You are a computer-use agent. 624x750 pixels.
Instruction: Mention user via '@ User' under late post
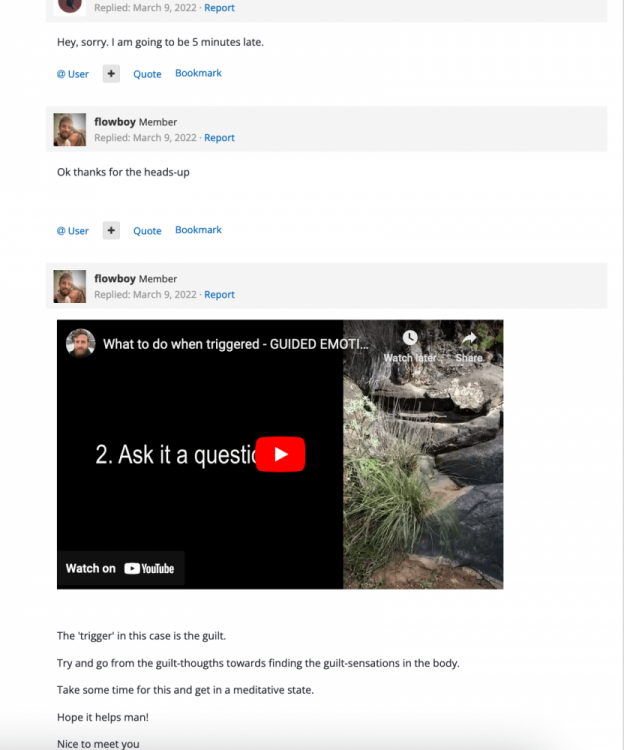click(x=72, y=74)
